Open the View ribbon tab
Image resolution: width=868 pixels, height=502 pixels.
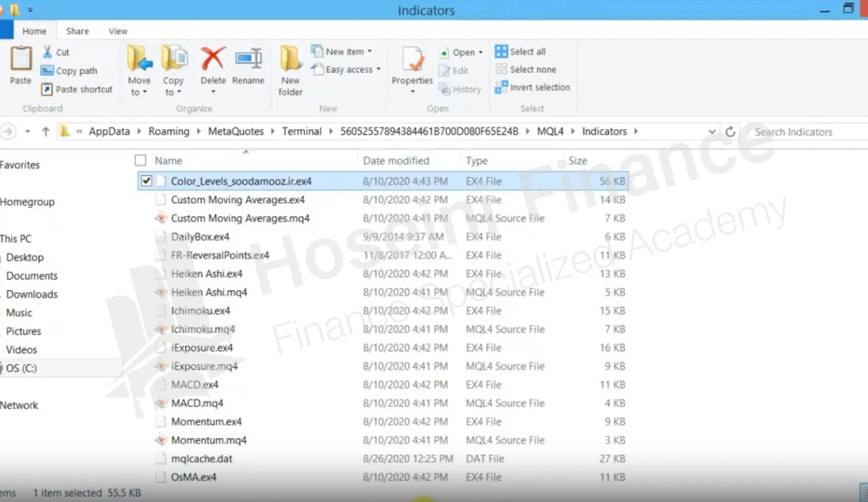(118, 31)
